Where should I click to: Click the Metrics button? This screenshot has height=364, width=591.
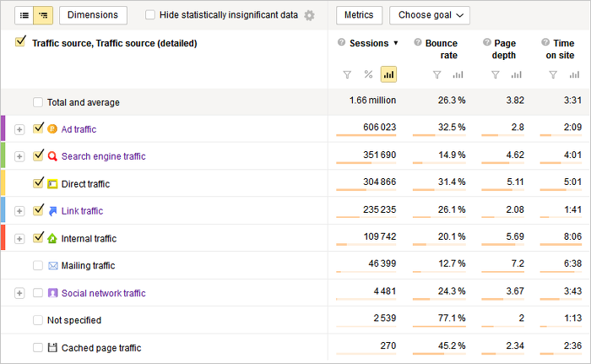point(359,15)
